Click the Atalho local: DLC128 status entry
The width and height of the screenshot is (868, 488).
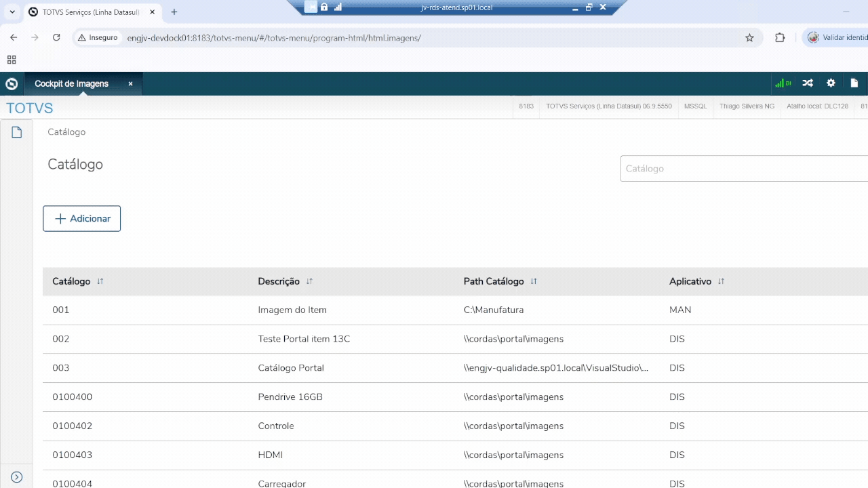[x=817, y=106]
